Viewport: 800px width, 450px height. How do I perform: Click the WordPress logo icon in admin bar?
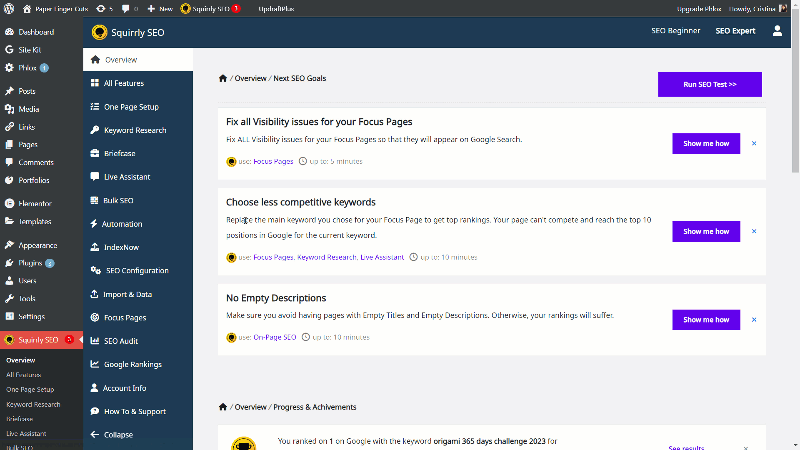pyautogui.click(x=9, y=9)
